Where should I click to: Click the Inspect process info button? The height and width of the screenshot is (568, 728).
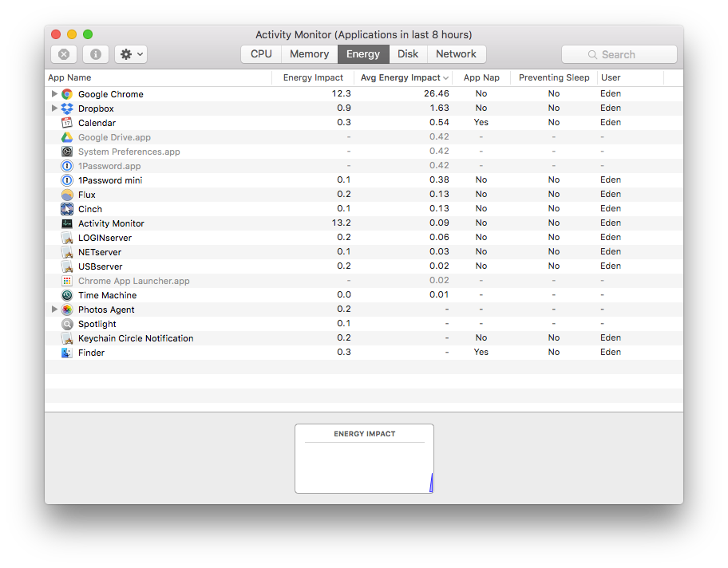96,54
